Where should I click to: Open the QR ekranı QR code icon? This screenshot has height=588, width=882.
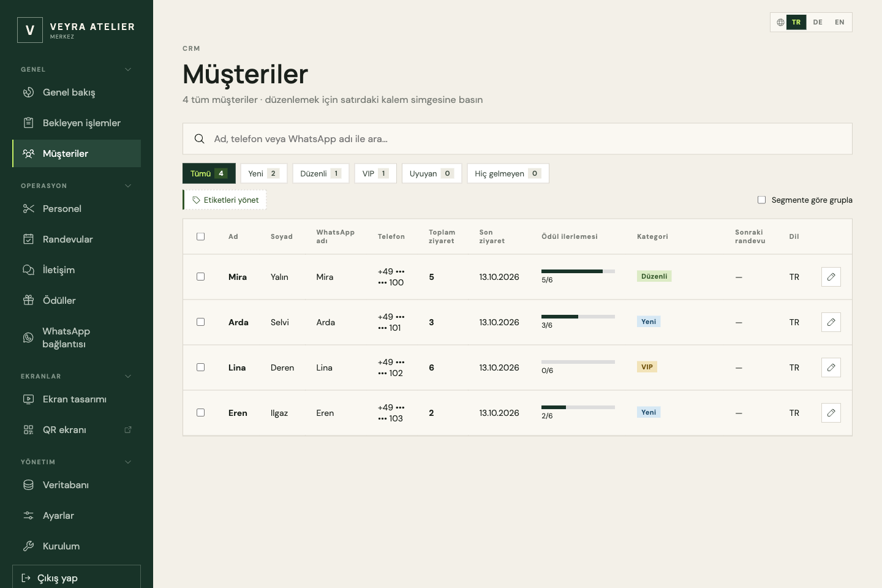(28, 430)
